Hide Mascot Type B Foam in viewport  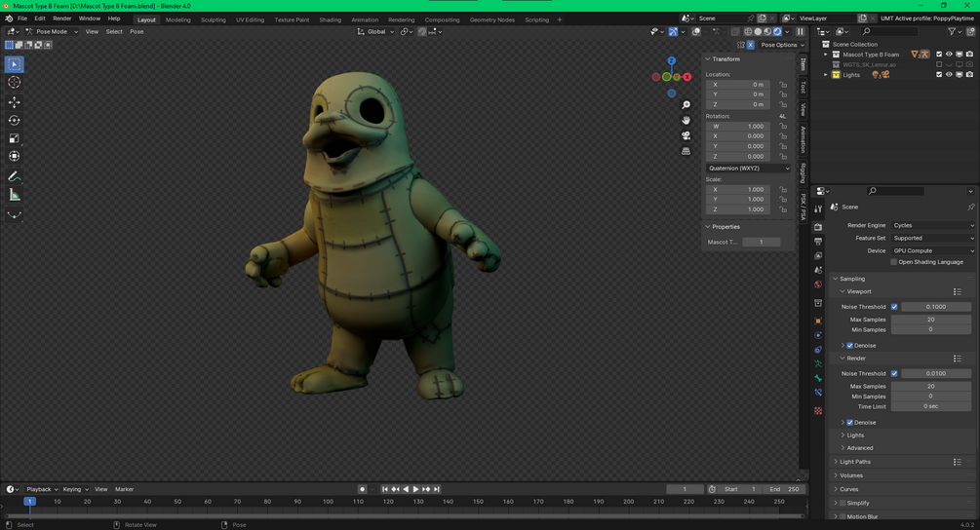click(949, 55)
